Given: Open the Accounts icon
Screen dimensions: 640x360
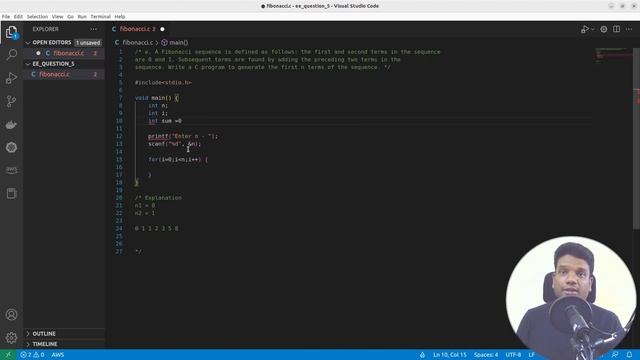Looking at the screenshot, I should 11,315.
